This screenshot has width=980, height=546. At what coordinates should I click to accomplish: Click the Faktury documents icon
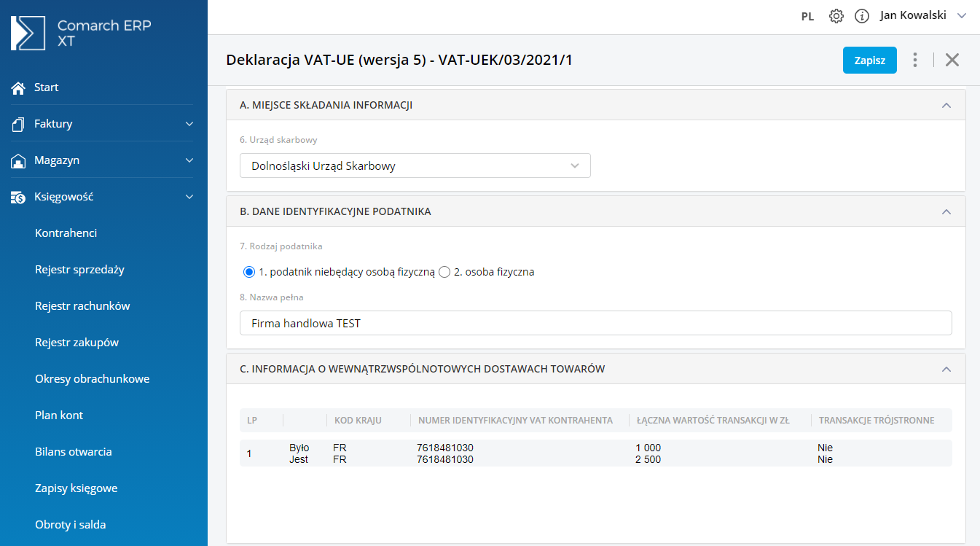(19, 124)
